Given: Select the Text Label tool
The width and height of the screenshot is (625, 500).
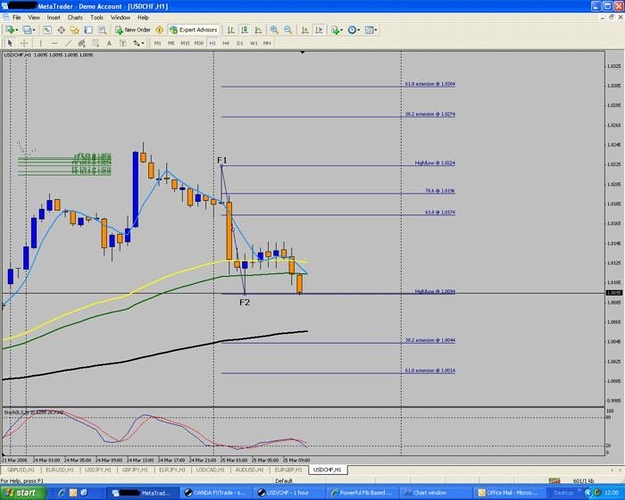Looking at the screenshot, I should [x=123, y=43].
